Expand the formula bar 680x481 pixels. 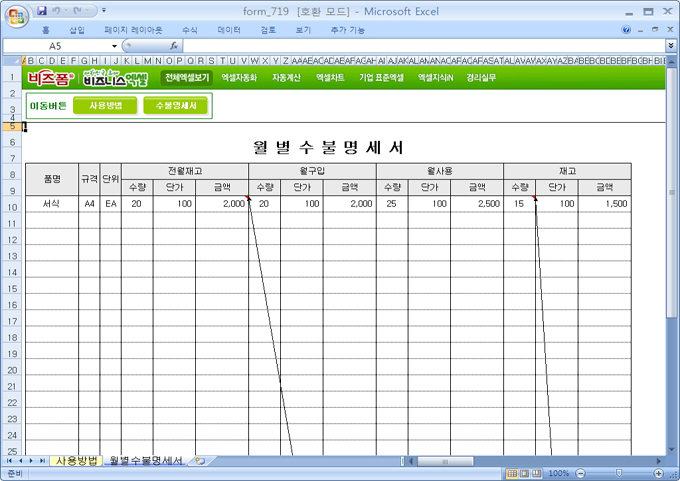[670, 46]
